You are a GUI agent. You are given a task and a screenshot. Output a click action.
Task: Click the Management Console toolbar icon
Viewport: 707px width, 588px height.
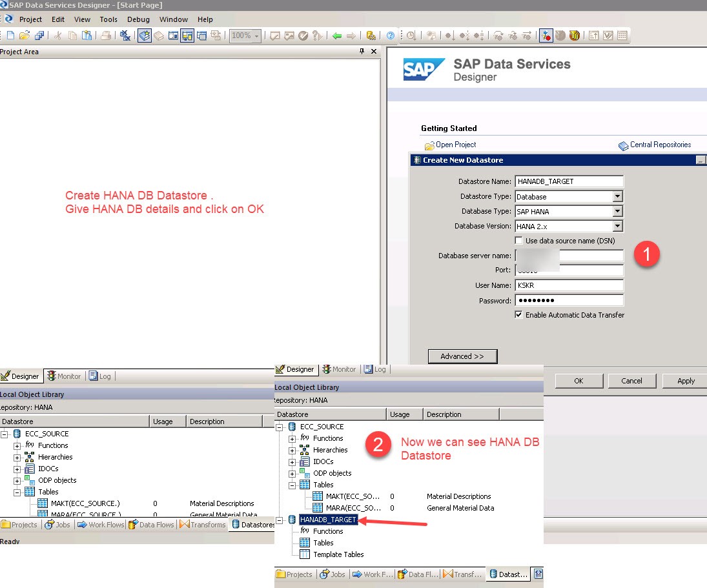[371, 35]
